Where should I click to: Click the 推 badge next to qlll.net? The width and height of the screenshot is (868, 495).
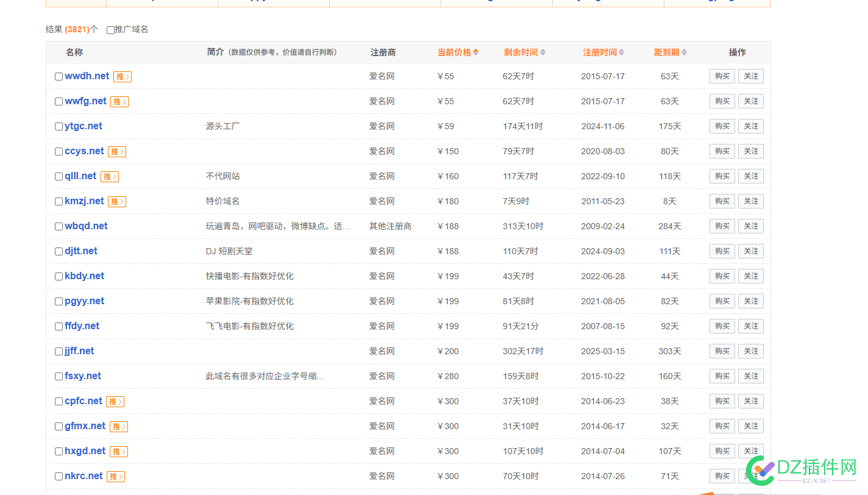(110, 177)
